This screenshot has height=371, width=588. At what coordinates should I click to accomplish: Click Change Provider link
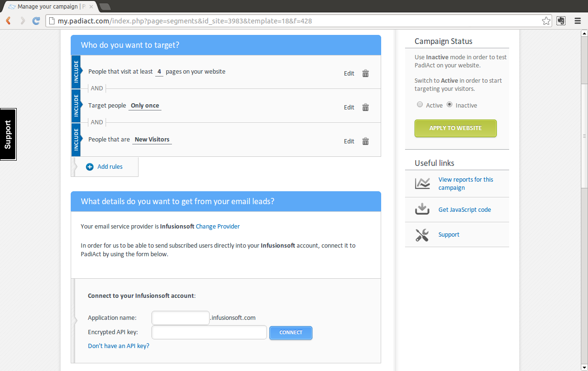[x=218, y=227]
